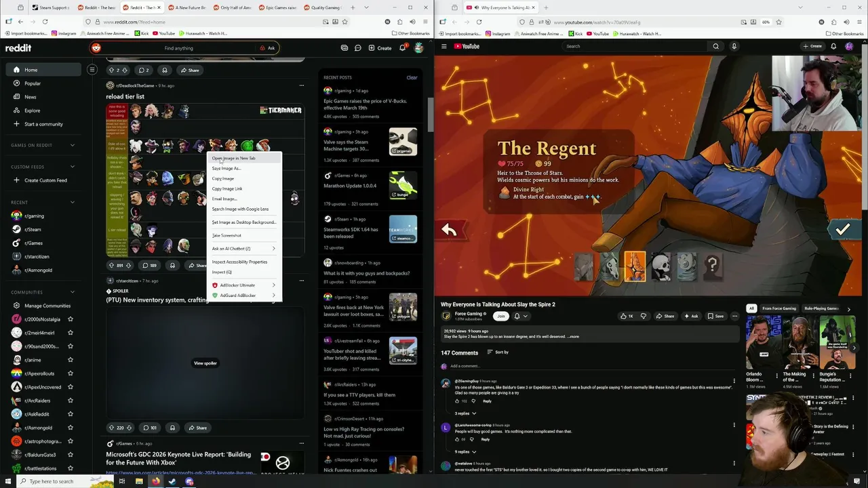Collapse Recent section in Reddit sidebar
Viewport: 868px width, 488px height.
click(73, 202)
